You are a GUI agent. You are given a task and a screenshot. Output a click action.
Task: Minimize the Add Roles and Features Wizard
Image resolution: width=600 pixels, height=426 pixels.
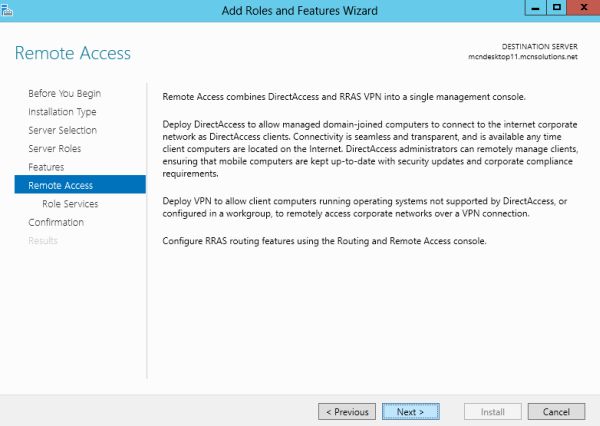coord(527,10)
